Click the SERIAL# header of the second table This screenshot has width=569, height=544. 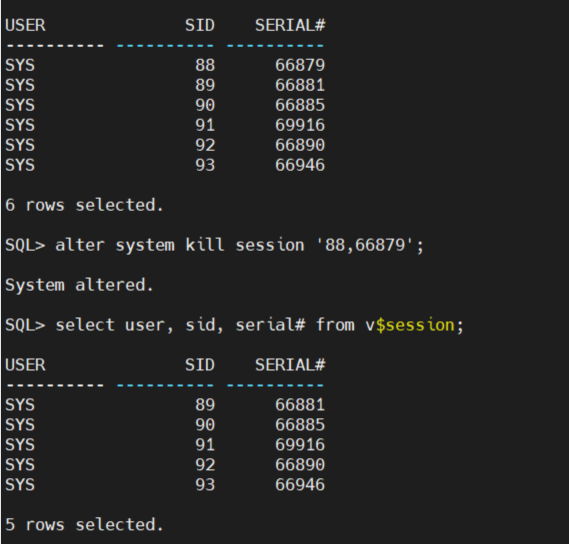pyautogui.click(x=290, y=365)
